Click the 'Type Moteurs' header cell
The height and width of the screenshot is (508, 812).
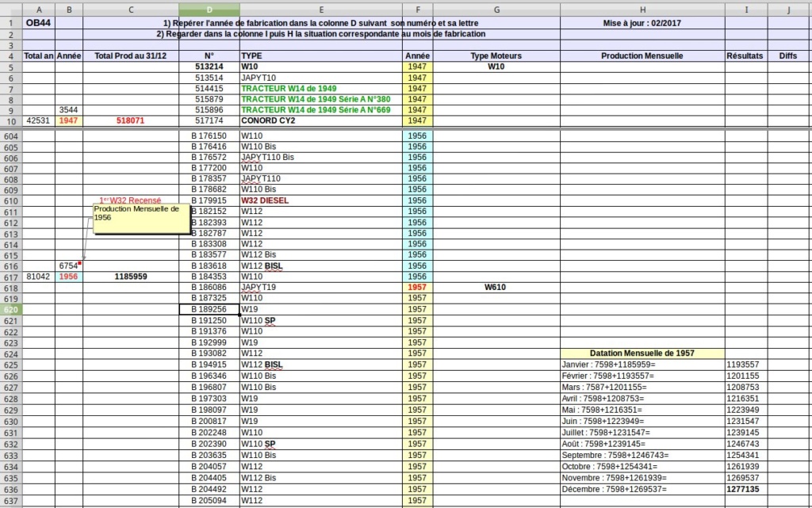coord(496,55)
